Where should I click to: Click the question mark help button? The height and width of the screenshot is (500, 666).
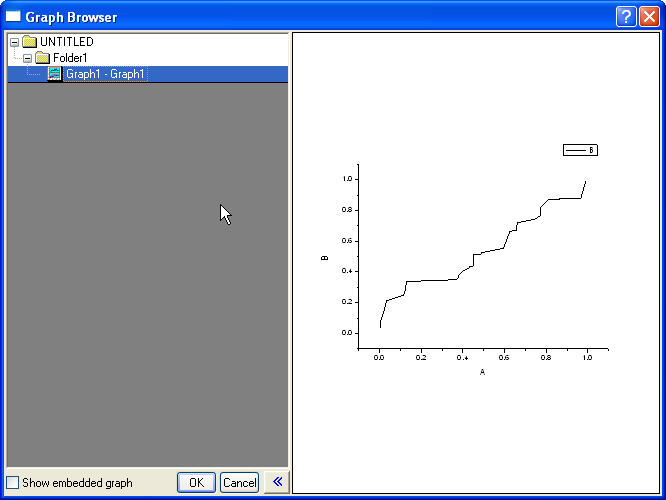coord(626,17)
